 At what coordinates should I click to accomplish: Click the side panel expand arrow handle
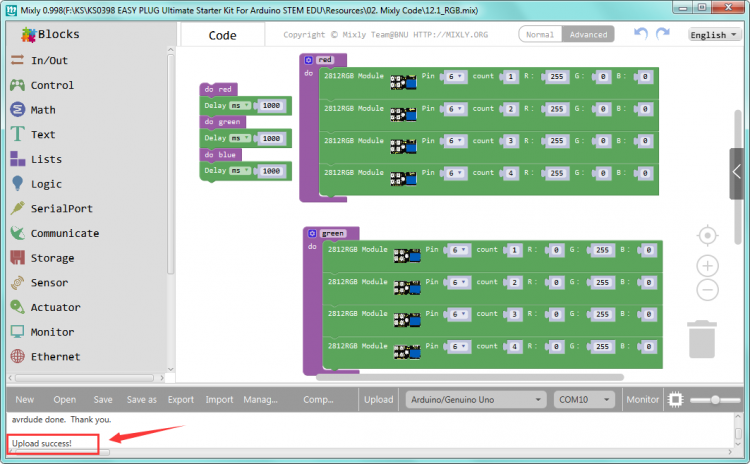click(736, 168)
